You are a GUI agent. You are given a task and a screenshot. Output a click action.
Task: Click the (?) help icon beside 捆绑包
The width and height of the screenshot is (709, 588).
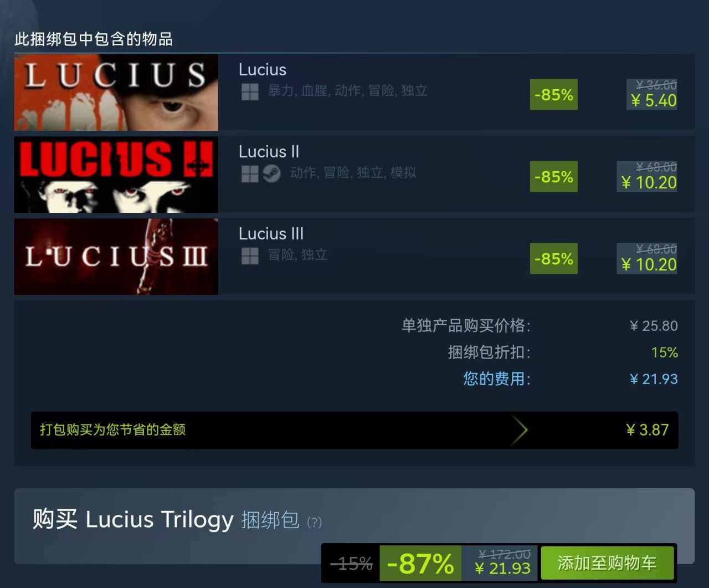click(x=314, y=522)
